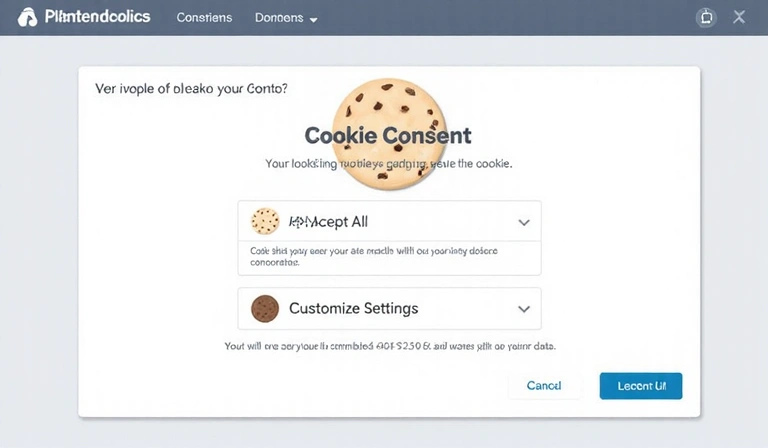Open the Dontens dropdown arrow

[313, 19]
